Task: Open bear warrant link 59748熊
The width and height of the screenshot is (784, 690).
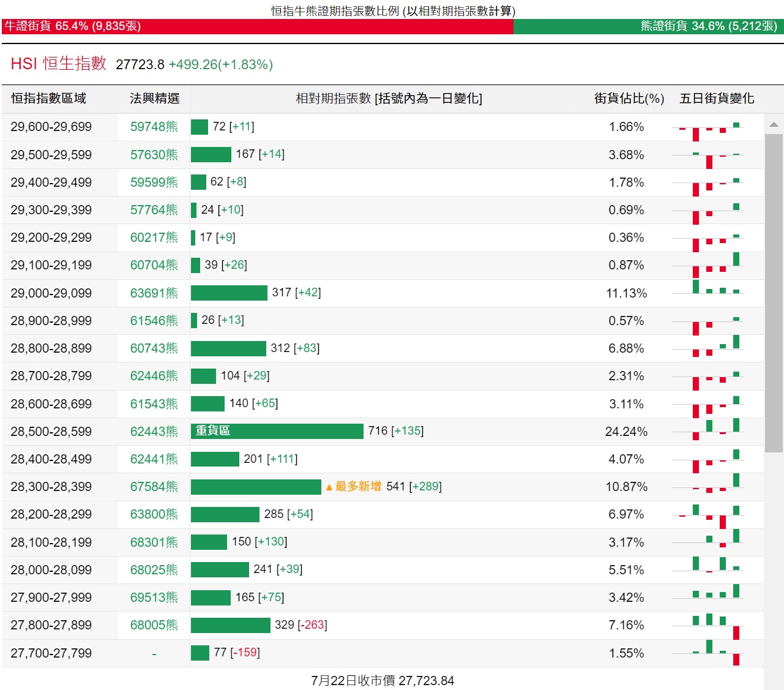Action: (x=154, y=127)
